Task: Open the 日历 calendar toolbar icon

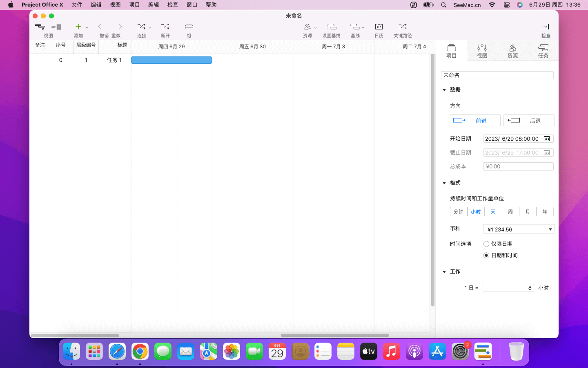Action: tap(379, 27)
